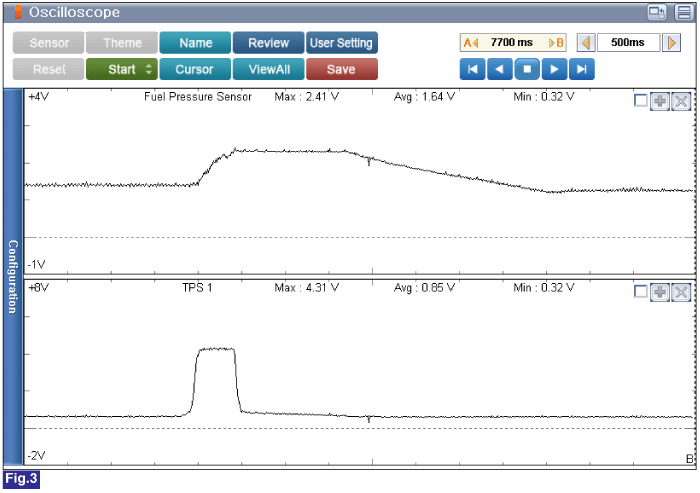This screenshot has width=700, height=493.
Task: Click the B cursor marker on TPS graph
Action: pyautogui.click(x=689, y=459)
